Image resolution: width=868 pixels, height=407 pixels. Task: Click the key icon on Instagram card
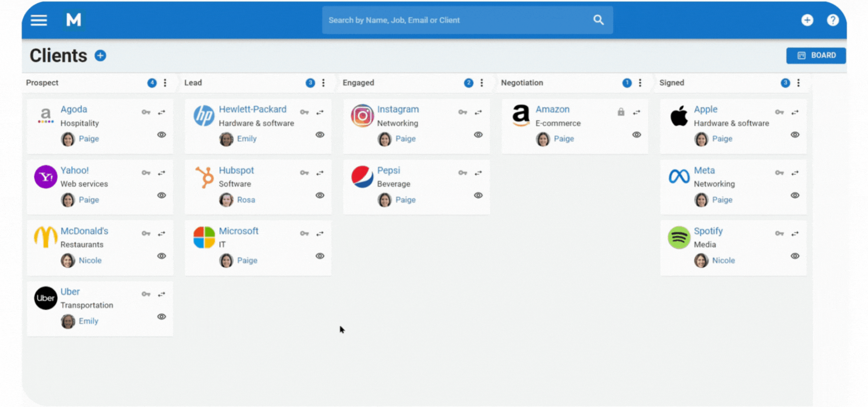(x=462, y=112)
